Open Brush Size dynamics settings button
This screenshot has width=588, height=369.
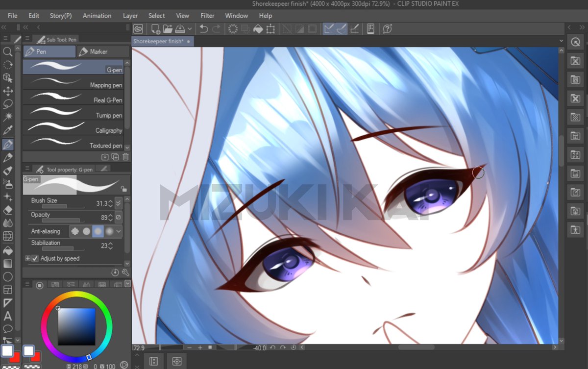118,202
